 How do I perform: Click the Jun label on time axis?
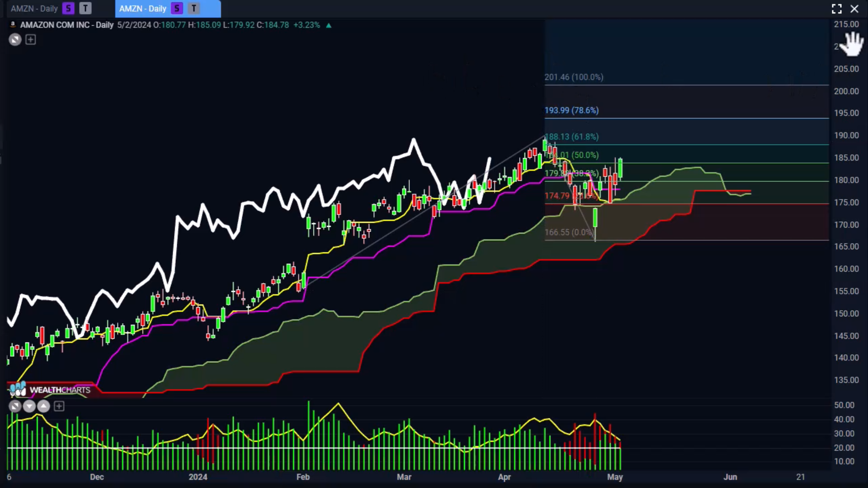pos(730,477)
